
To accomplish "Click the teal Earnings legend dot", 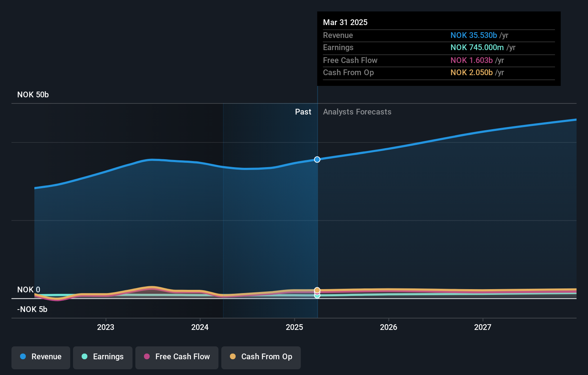I will (x=85, y=356).
